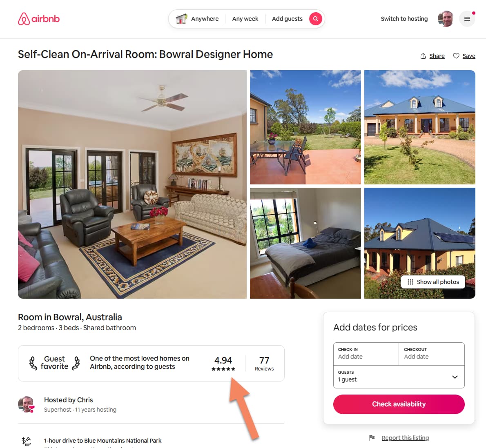Click the red search magnifier icon
486x448 pixels.
pos(316,19)
